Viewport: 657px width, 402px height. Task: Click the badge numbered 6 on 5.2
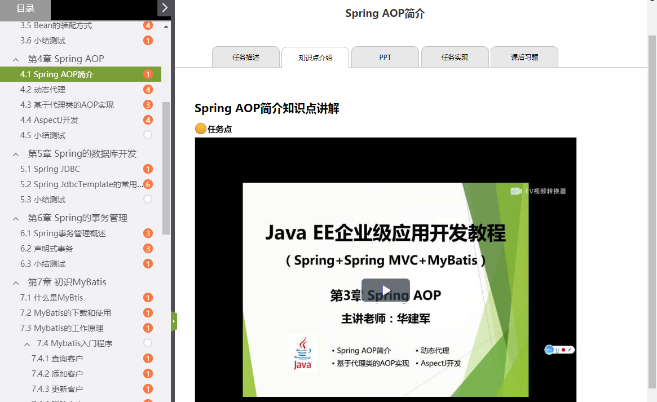pos(148,184)
